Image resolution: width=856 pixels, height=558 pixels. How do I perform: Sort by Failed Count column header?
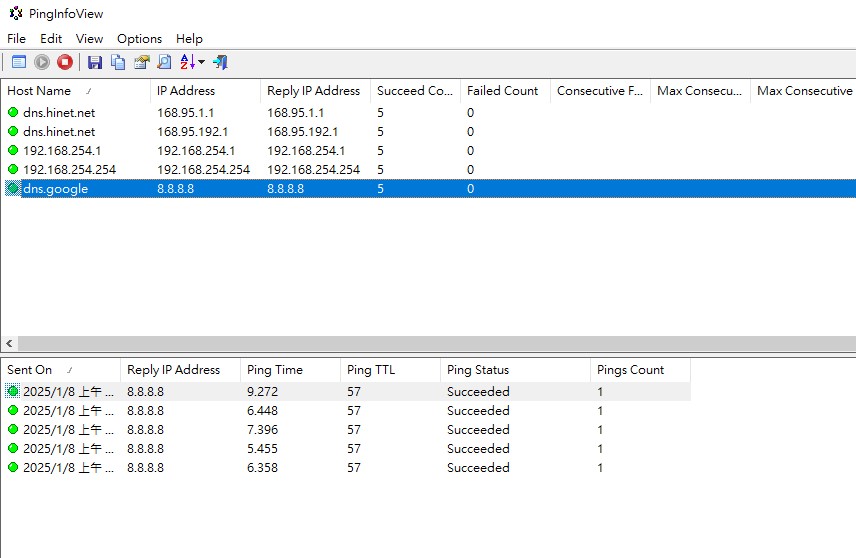pyautogui.click(x=502, y=91)
